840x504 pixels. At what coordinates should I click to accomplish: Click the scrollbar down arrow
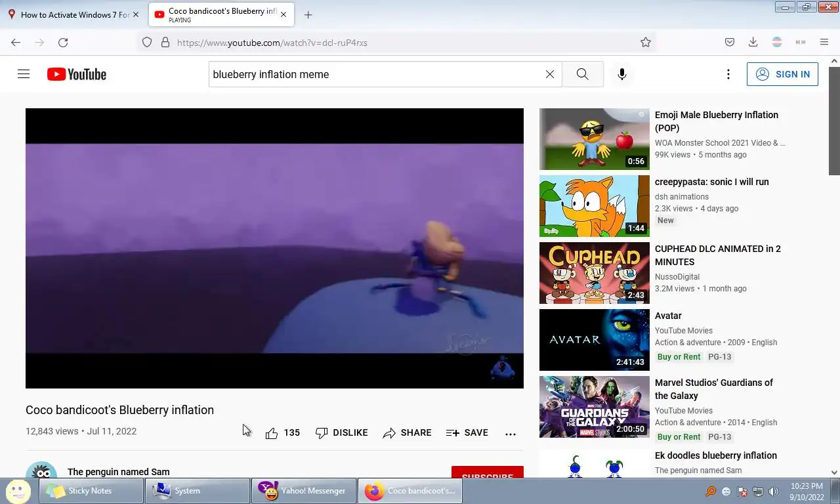[x=834, y=472]
